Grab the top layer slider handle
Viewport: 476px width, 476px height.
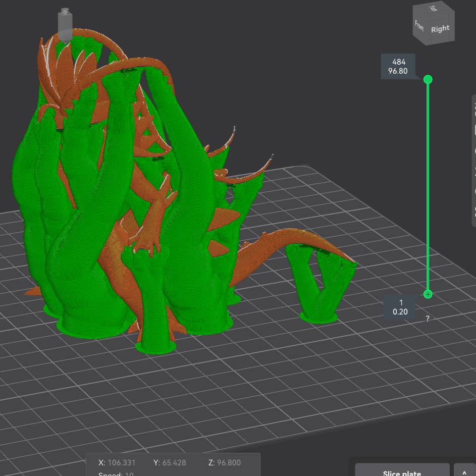pyautogui.click(x=428, y=80)
